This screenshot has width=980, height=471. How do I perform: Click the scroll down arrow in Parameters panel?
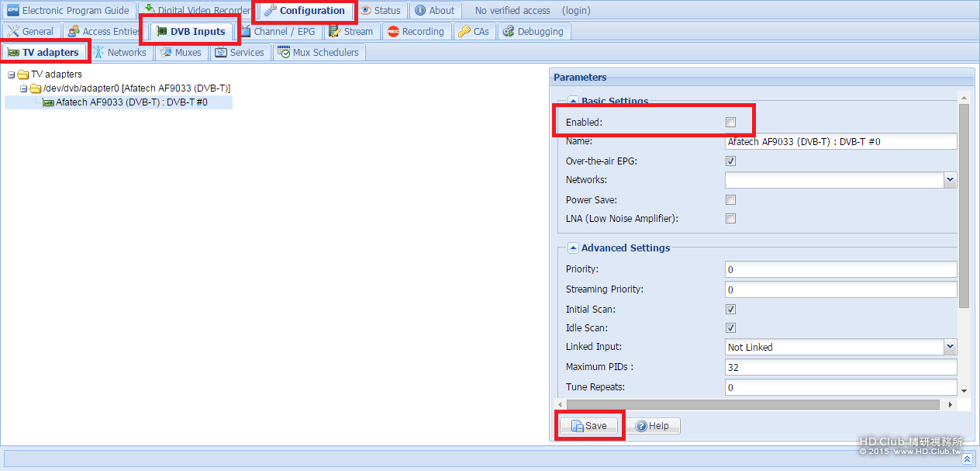point(964,391)
